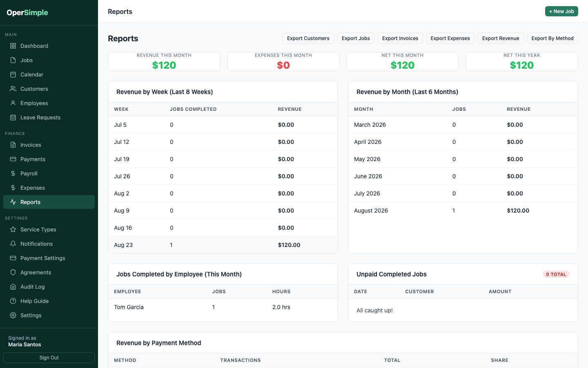588x368 pixels.
Task: Click the March 2026 month row
Action: tap(463, 125)
